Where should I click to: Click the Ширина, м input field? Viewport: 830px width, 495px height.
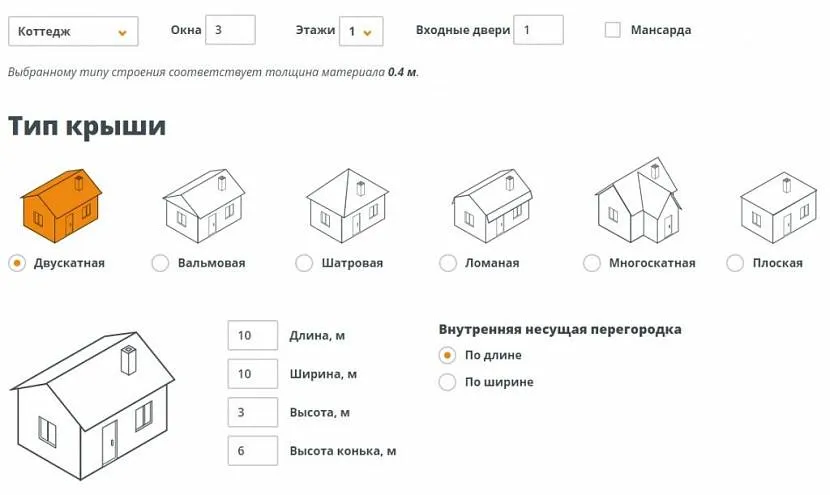point(252,374)
